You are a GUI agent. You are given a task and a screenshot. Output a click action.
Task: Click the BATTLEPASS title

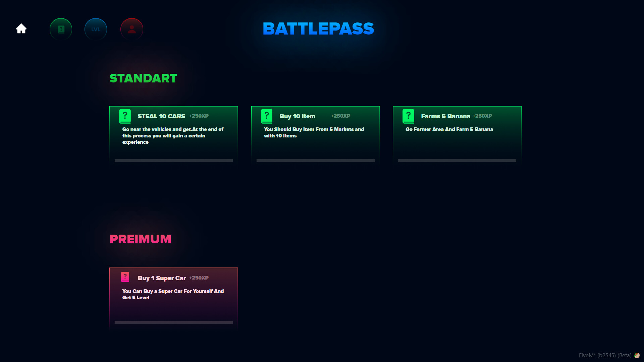coord(318,29)
